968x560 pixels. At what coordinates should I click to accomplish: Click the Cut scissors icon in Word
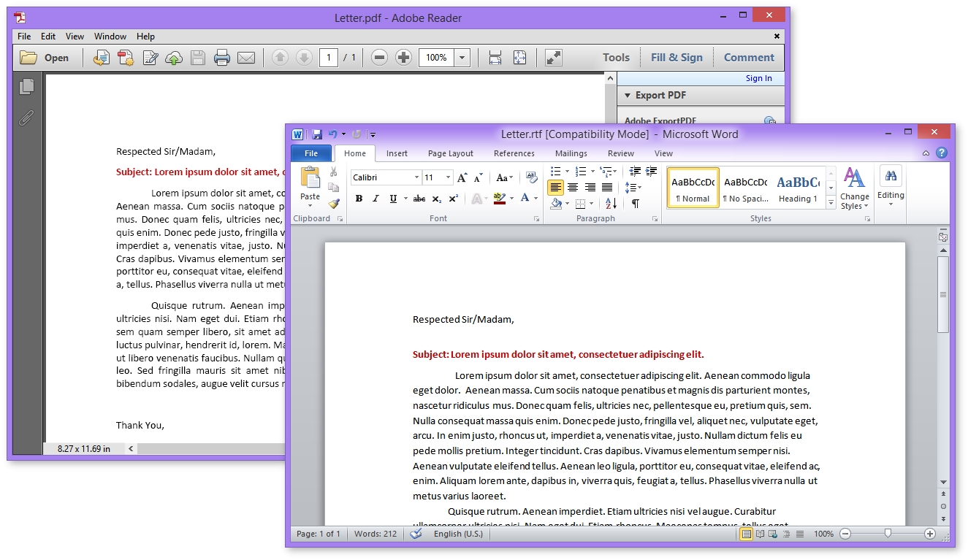click(334, 172)
